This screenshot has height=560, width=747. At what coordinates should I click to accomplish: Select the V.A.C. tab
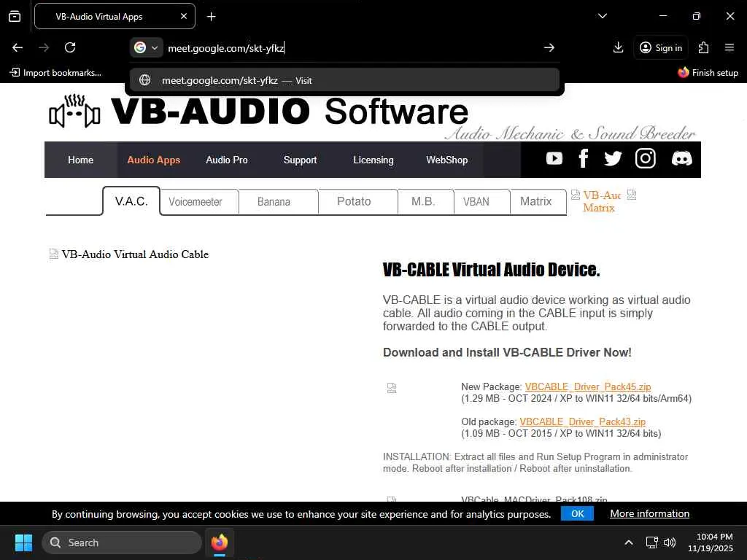click(x=131, y=201)
